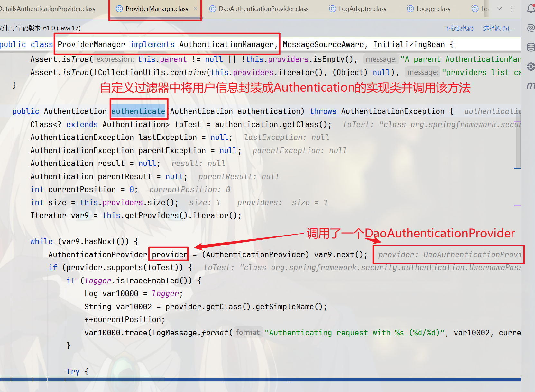Click supports method call

pos(125,268)
